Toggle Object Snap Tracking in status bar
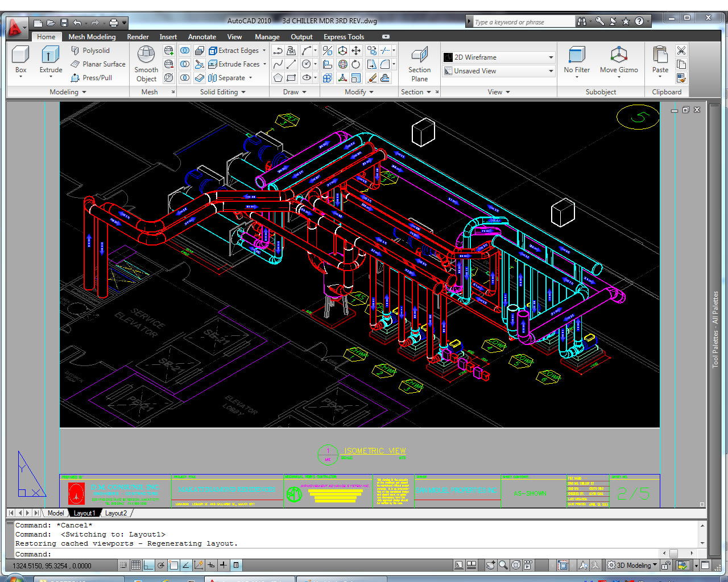 [186, 565]
